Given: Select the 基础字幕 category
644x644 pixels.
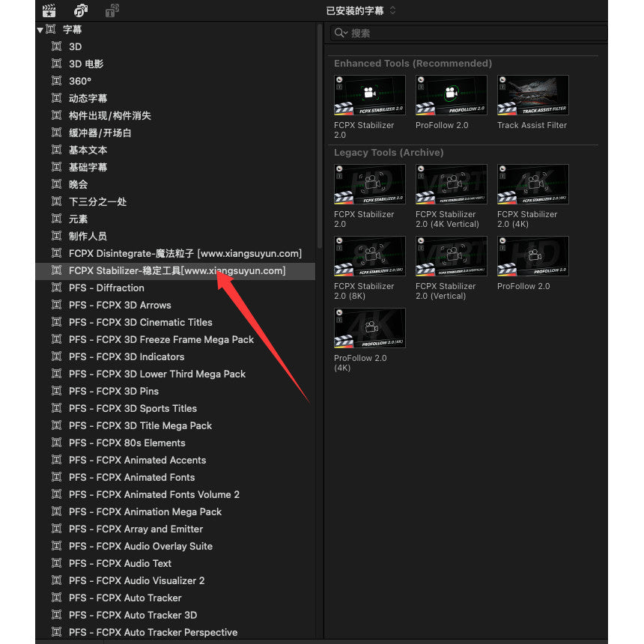Looking at the screenshot, I should point(175,168).
